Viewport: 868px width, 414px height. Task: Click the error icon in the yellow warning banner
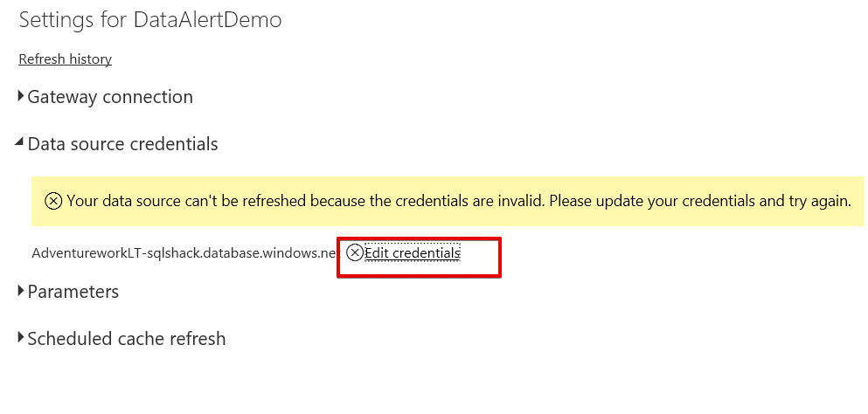[x=53, y=202]
